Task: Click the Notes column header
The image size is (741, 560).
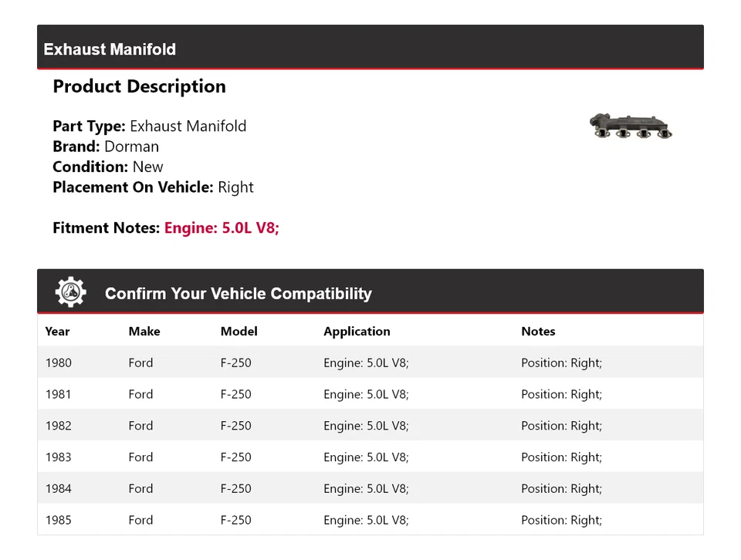Action: pyautogui.click(x=538, y=332)
